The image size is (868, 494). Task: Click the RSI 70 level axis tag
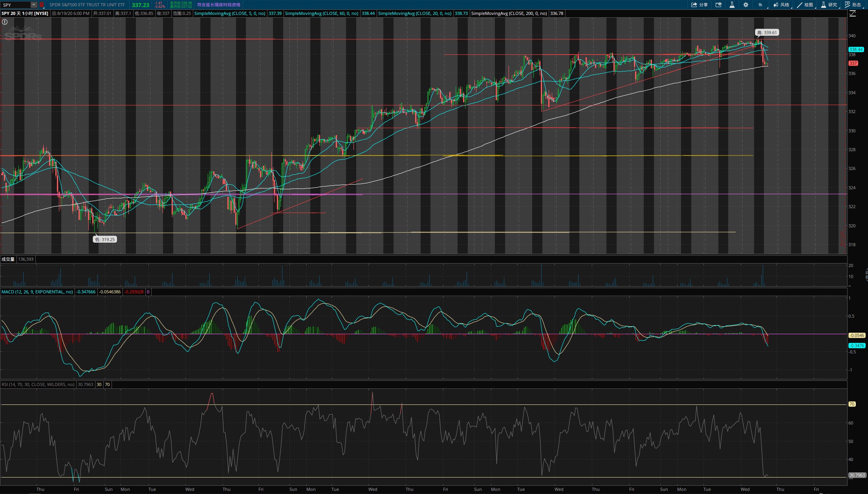(852, 404)
